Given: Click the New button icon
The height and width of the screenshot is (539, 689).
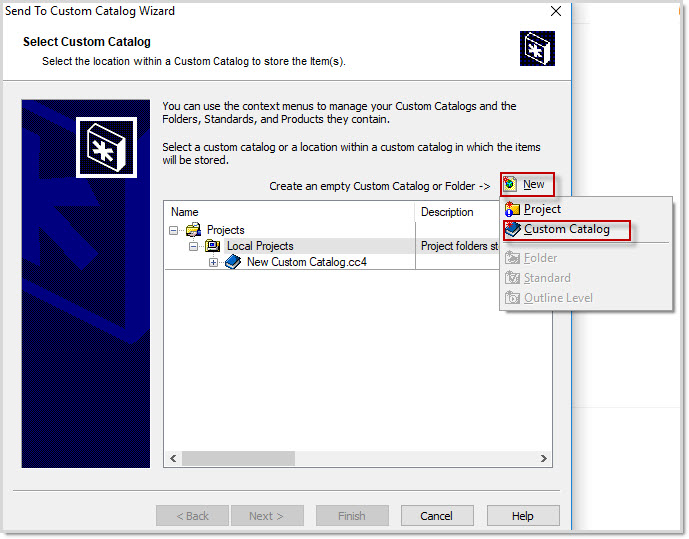Looking at the screenshot, I should (511, 184).
